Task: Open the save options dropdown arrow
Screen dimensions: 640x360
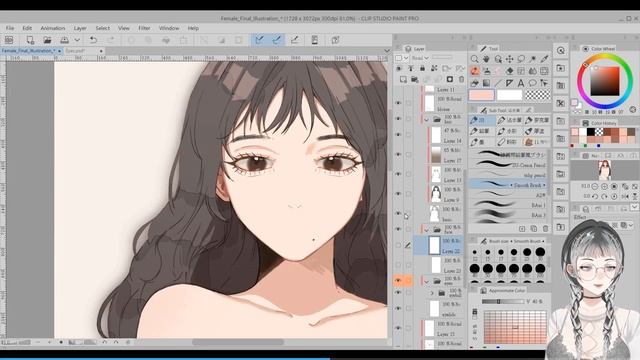Action: pyautogui.click(x=77, y=40)
